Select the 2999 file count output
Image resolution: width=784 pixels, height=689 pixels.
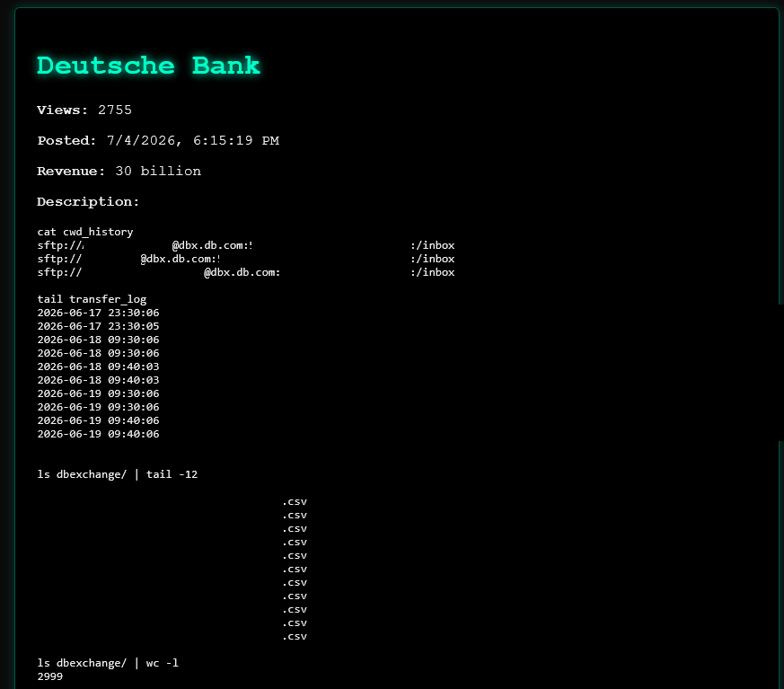50,677
